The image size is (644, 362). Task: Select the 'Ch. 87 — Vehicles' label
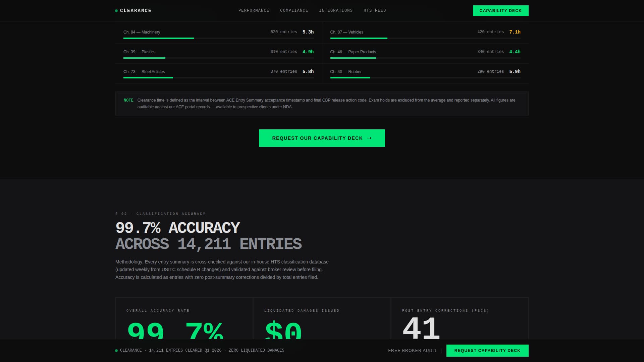point(347,32)
